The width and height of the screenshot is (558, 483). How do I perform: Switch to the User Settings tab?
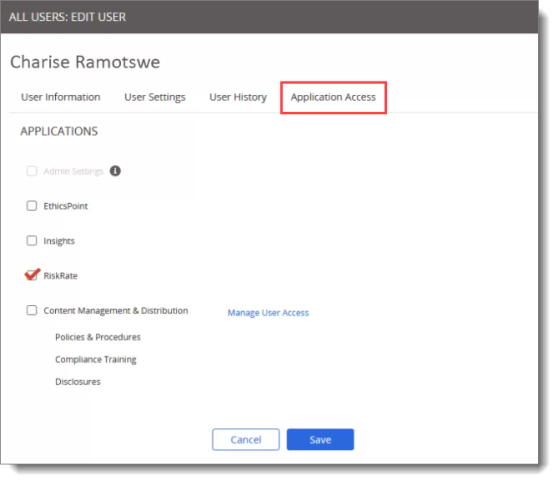click(x=155, y=97)
